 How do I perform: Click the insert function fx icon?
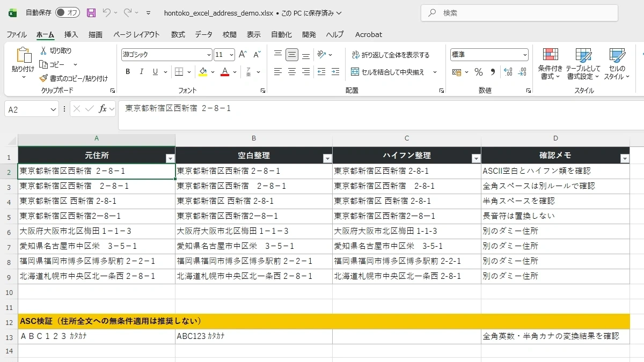pyautogui.click(x=103, y=109)
